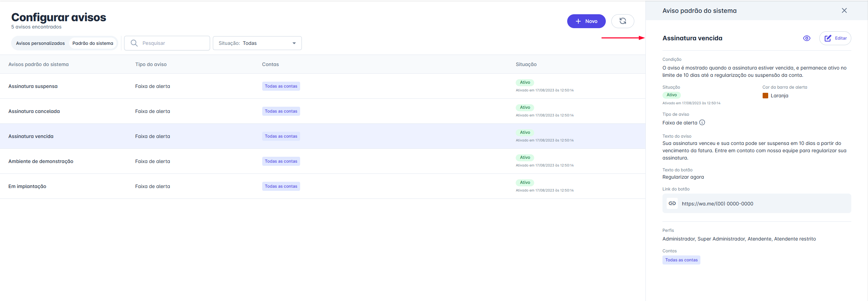Click the Laranja color swatch
The height and width of the screenshot is (301, 868).
click(x=765, y=96)
